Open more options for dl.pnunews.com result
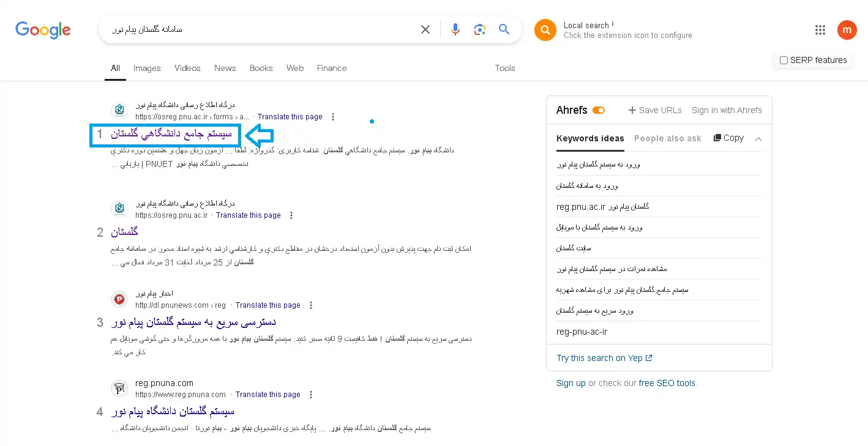 311,305
